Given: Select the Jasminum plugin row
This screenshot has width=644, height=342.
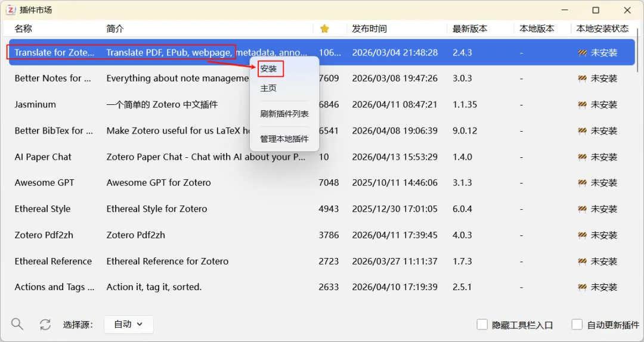Looking at the screenshot, I should [322, 105].
